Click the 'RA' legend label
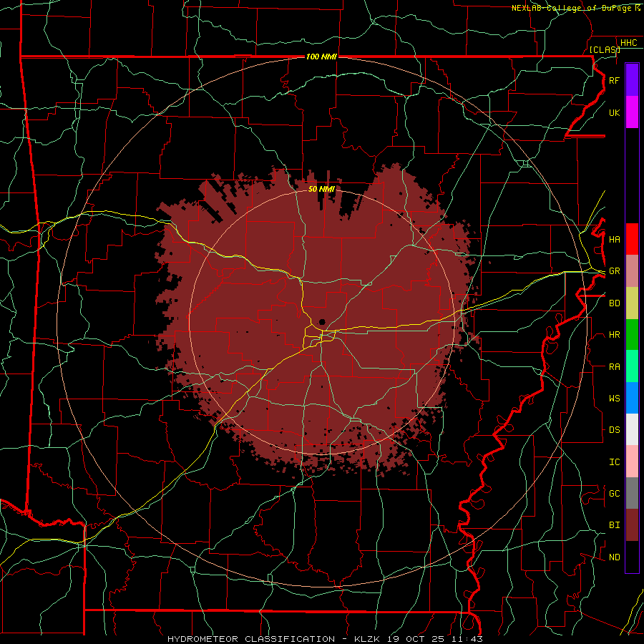This screenshot has height=644, width=644. click(614, 367)
